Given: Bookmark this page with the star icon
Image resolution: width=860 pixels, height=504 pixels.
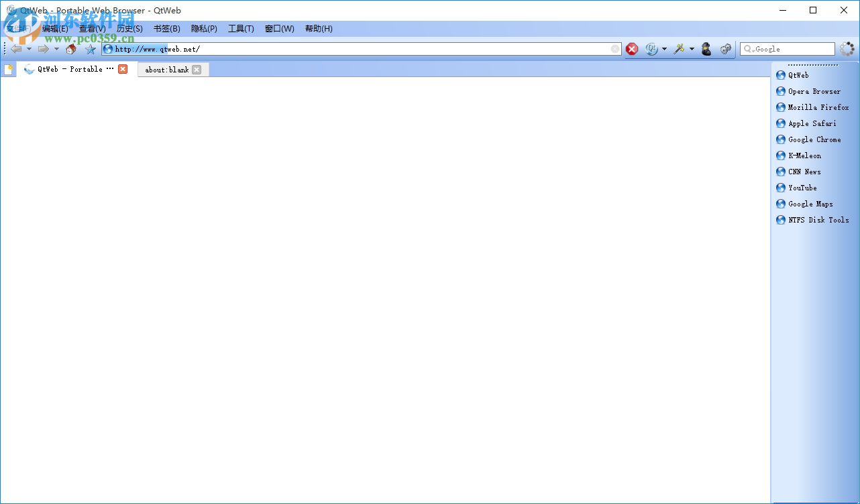Looking at the screenshot, I should click(x=91, y=49).
